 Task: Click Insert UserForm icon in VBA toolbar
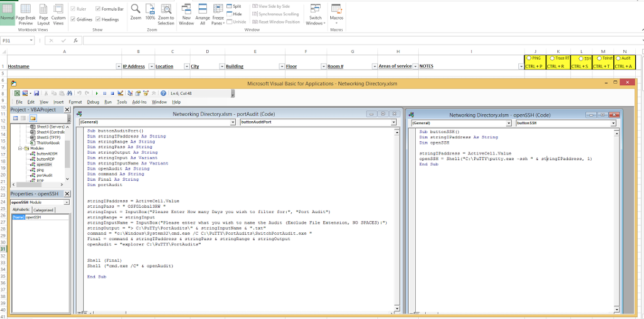(25, 93)
